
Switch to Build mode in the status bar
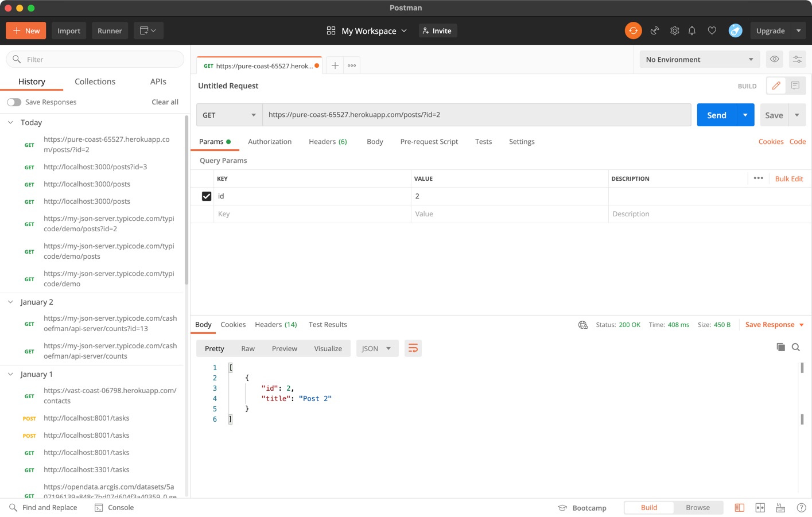click(x=649, y=508)
